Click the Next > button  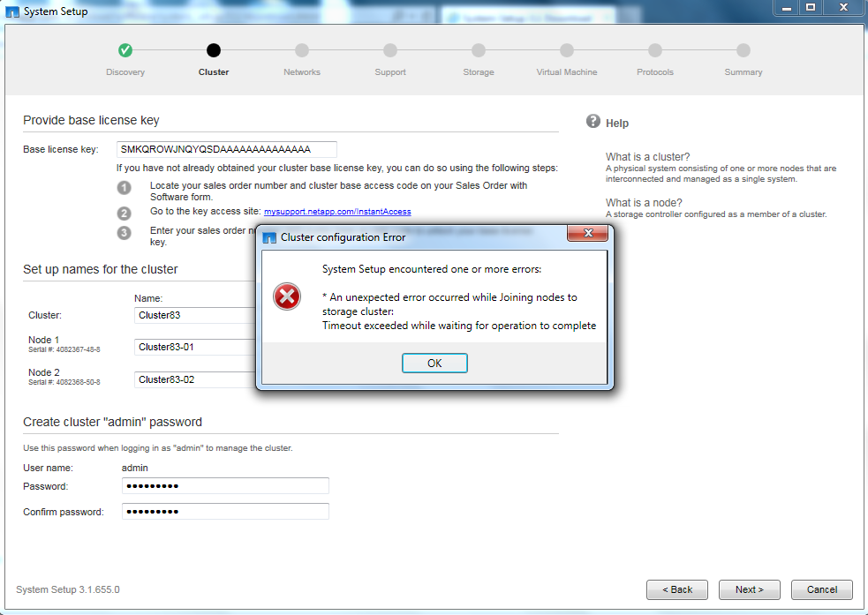click(x=750, y=589)
